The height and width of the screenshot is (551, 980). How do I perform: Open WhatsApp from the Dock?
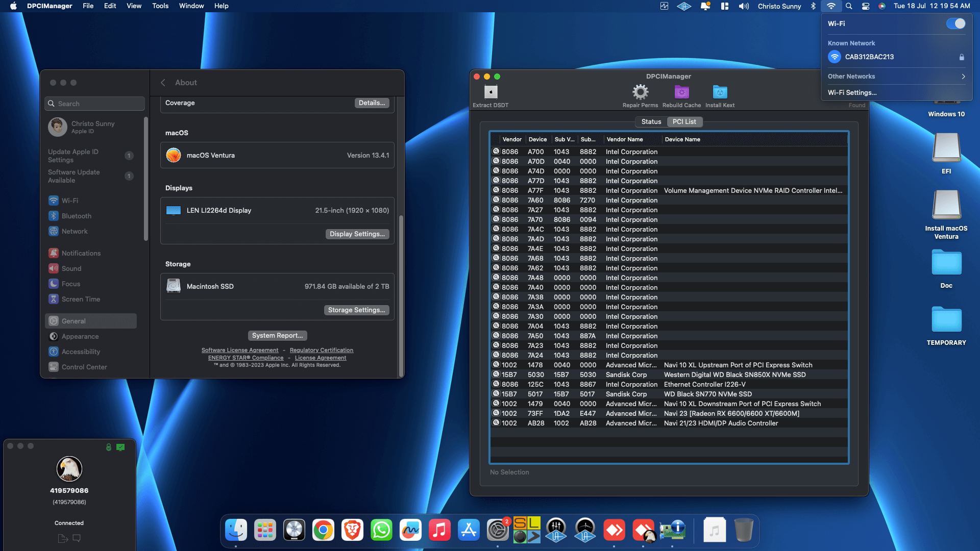381,530
